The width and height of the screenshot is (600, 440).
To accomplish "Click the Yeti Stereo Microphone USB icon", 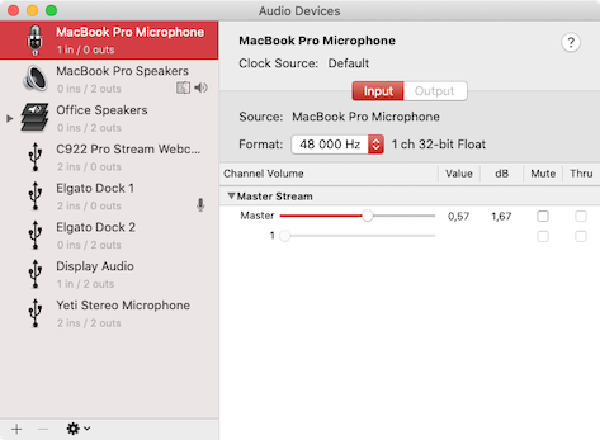I will (x=35, y=313).
